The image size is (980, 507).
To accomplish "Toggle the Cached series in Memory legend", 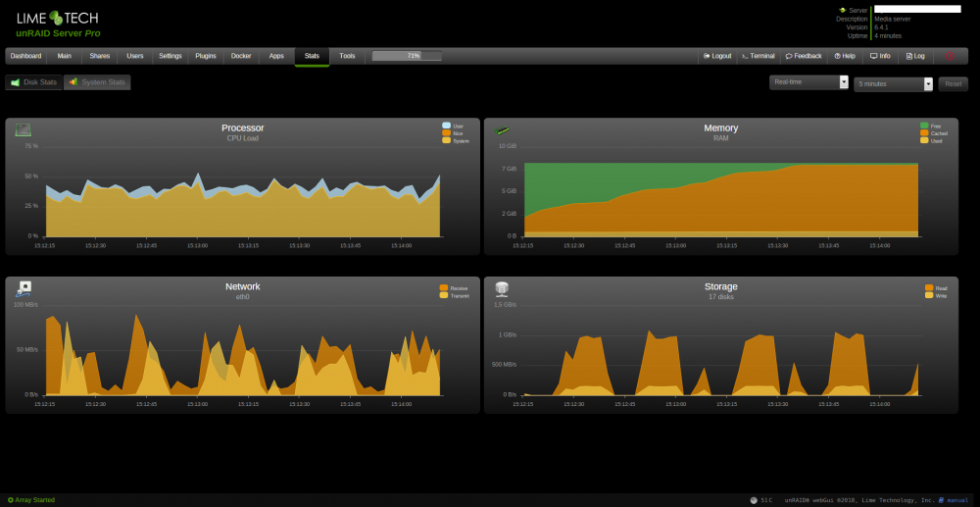I will [x=934, y=133].
